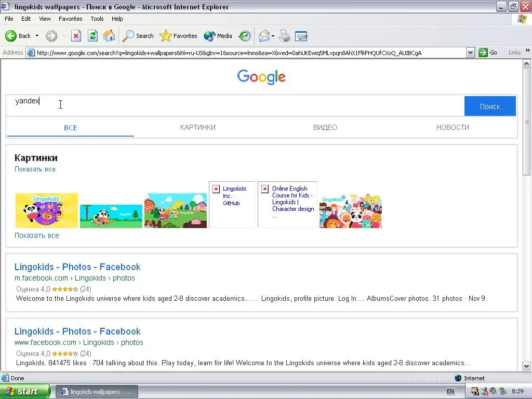This screenshot has width=532, height=399.
Task: Click the upper Показать все link
Action: coord(35,169)
